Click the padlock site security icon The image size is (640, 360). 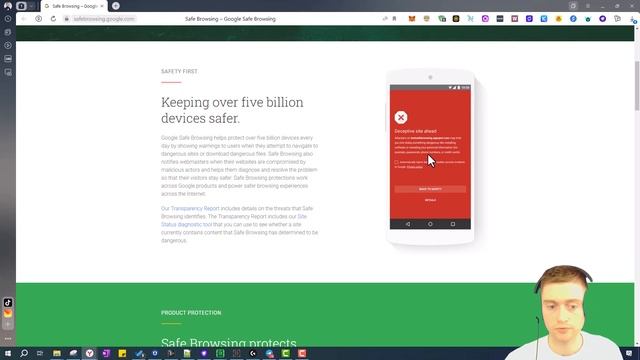tap(67, 19)
